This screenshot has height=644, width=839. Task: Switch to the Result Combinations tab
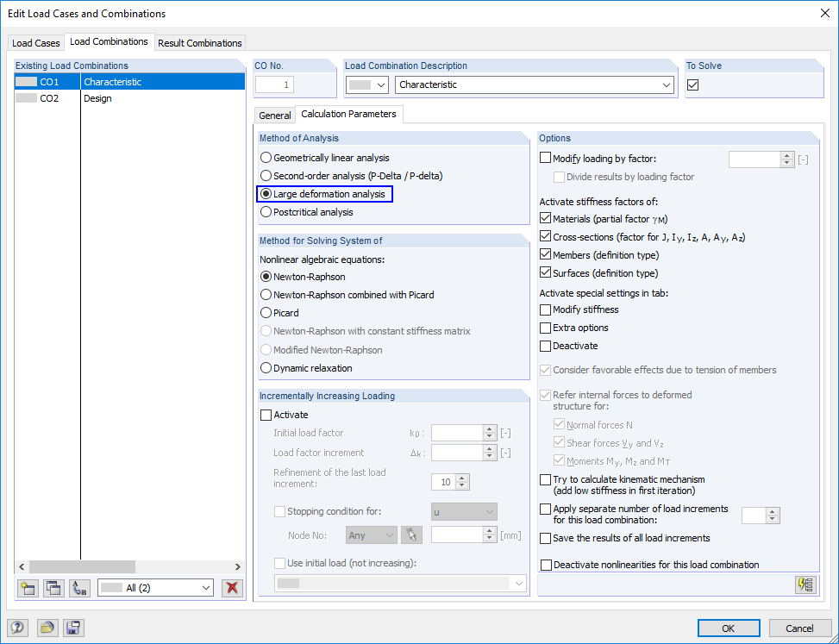[200, 43]
